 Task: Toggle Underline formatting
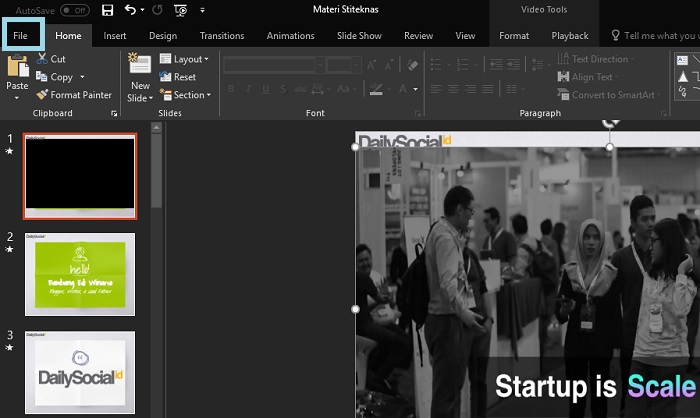point(266,88)
